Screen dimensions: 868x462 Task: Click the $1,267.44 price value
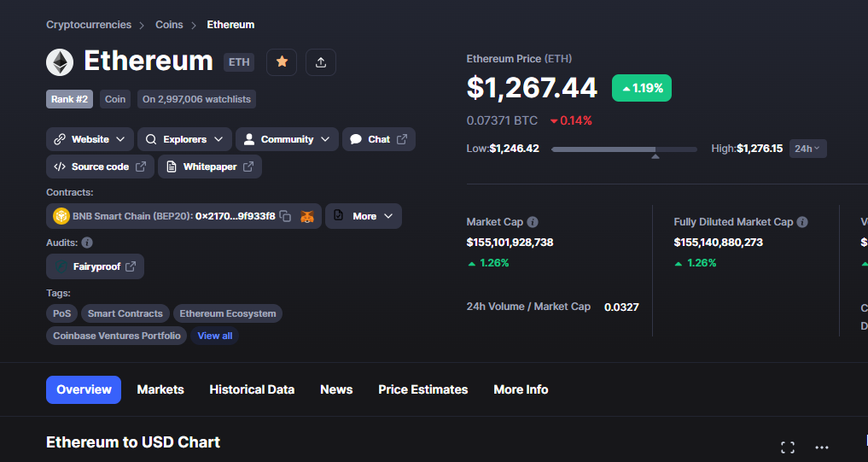tap(532, 87)
